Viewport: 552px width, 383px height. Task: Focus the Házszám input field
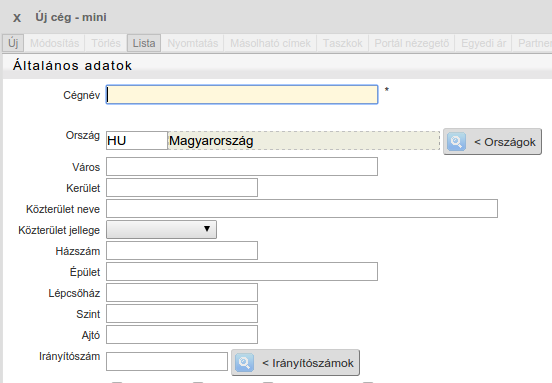pos(182,251)
